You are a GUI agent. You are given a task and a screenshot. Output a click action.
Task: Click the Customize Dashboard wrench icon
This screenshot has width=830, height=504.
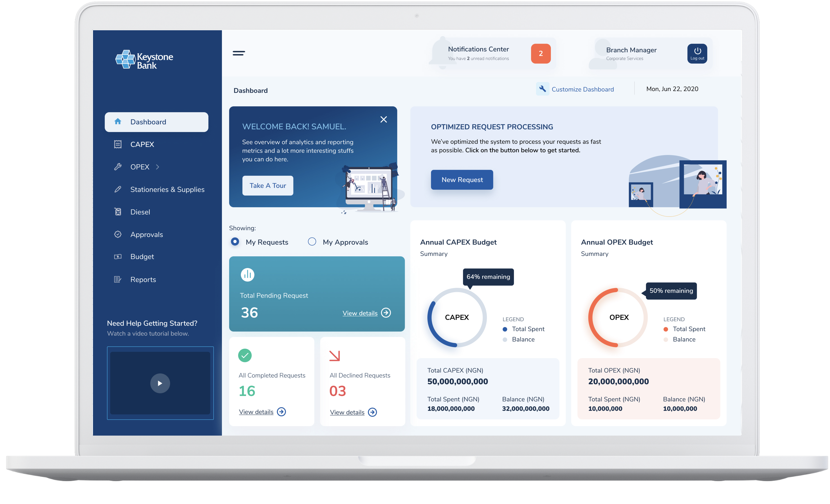point(542,89)
